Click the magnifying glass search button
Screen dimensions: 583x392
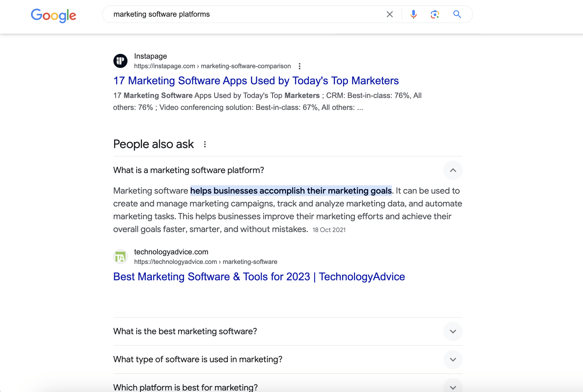(x=457, y=14)
